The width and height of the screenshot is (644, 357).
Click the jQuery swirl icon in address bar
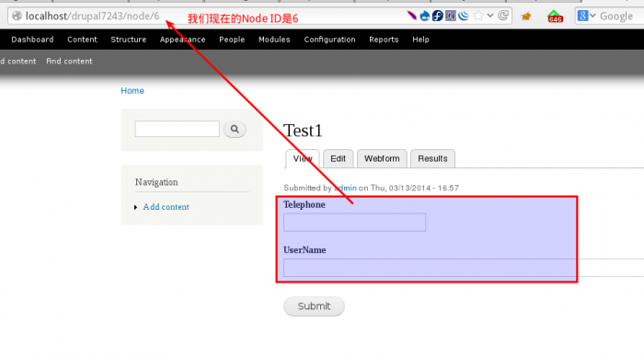tap(464, 16)
